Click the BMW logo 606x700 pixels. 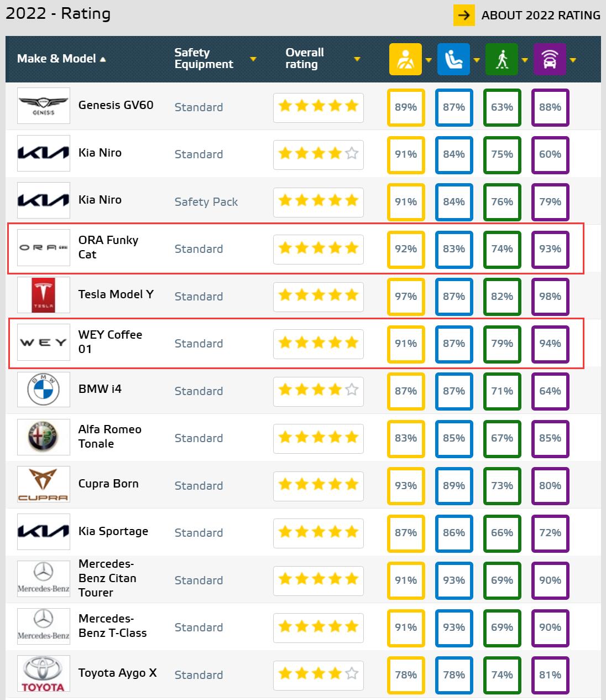point(44,390)
